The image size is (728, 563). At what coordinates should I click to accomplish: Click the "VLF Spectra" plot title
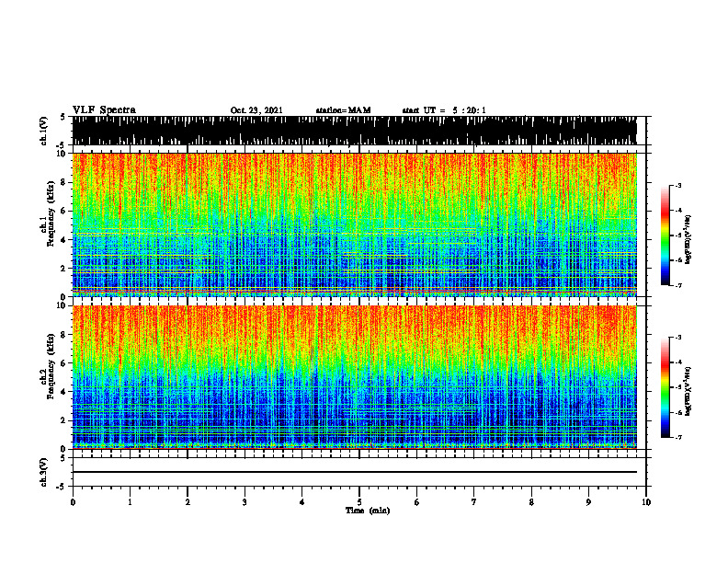tap(104, 110)
